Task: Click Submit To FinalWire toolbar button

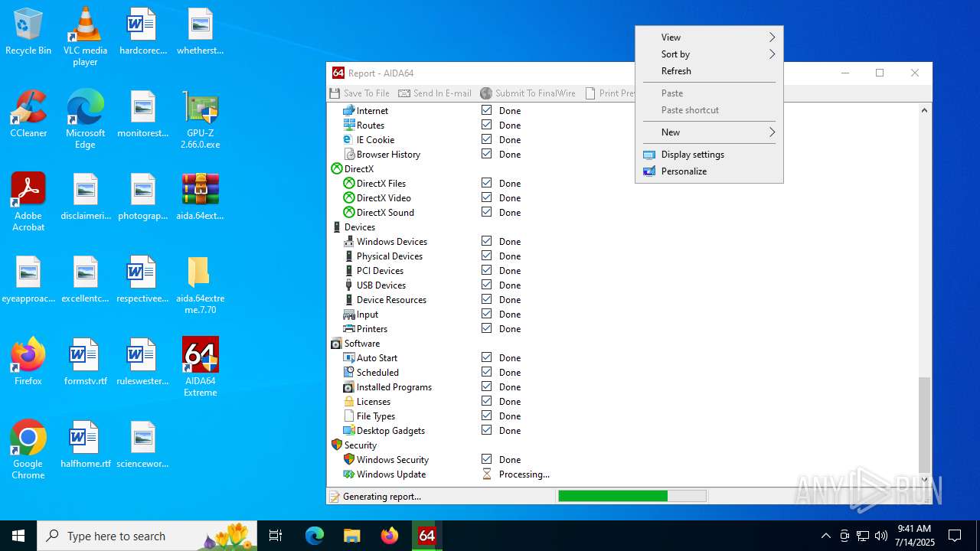Action: tap(528, 93)
